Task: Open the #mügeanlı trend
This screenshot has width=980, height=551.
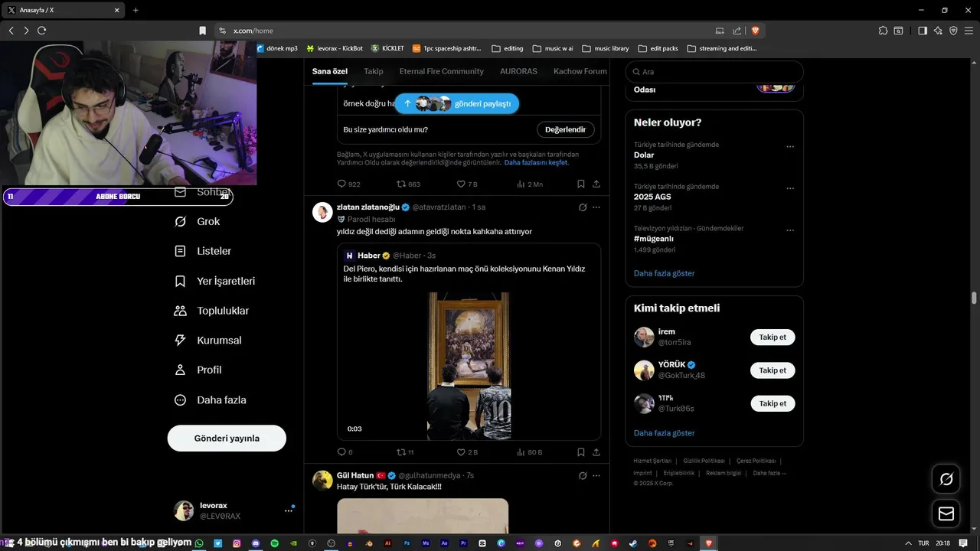Action: [x=654, y=239]
